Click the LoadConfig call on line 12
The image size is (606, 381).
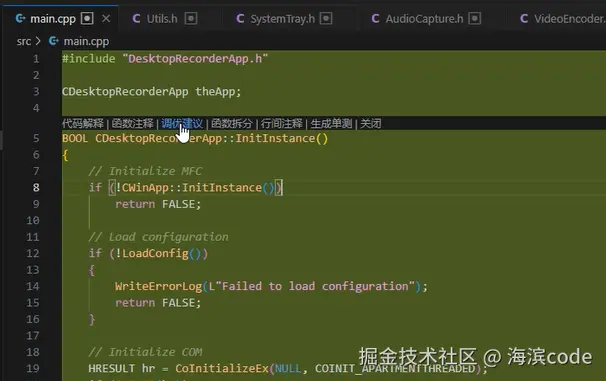tap(162, 253)
